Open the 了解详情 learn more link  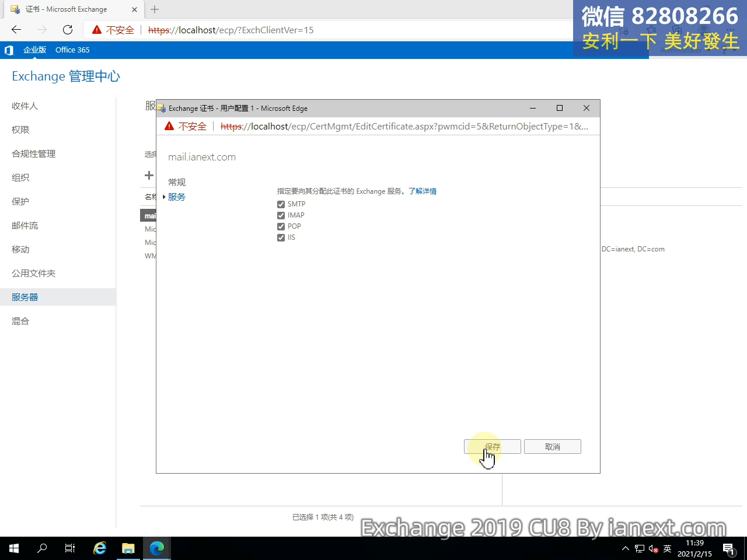423,191
